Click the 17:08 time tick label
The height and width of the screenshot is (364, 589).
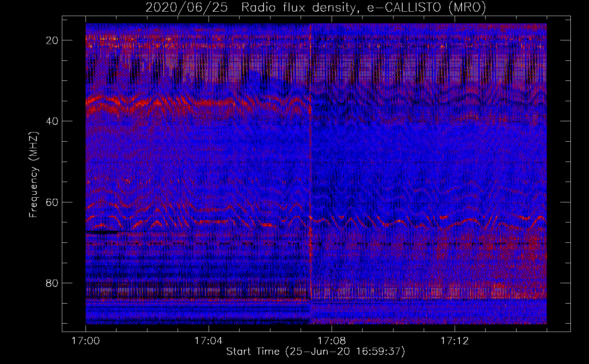pyautogui.click(x=332, y=341)
